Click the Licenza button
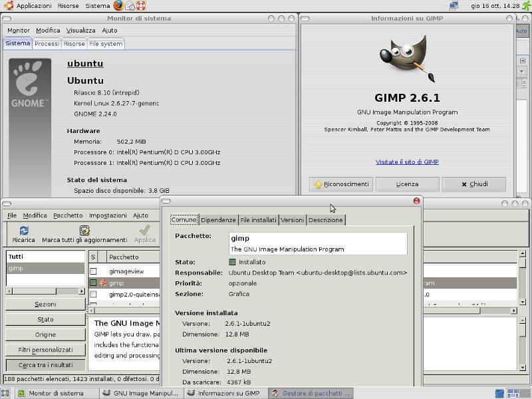Screen dimensions: 532x399 (407, 184)
